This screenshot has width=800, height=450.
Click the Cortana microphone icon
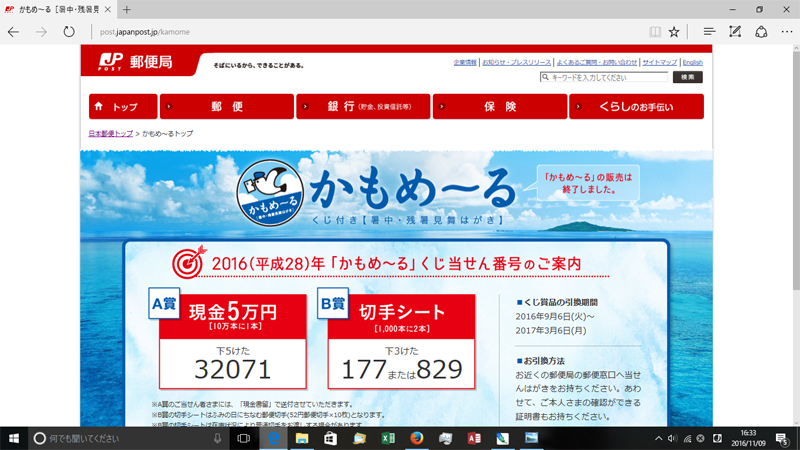tap(217, 438)
